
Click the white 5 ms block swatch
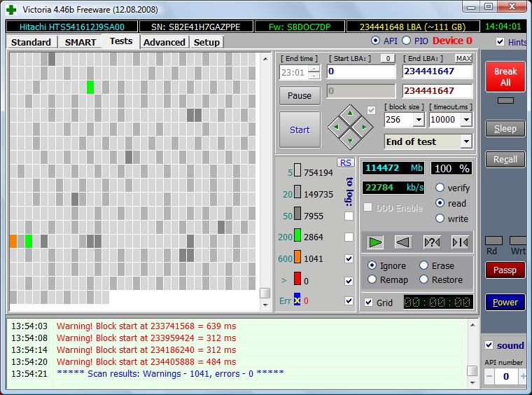[297, 169]
